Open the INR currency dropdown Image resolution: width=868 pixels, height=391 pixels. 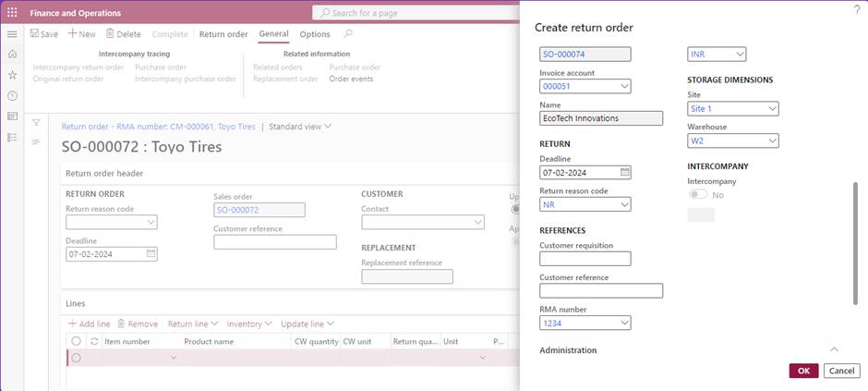click(x=740, y=55)
